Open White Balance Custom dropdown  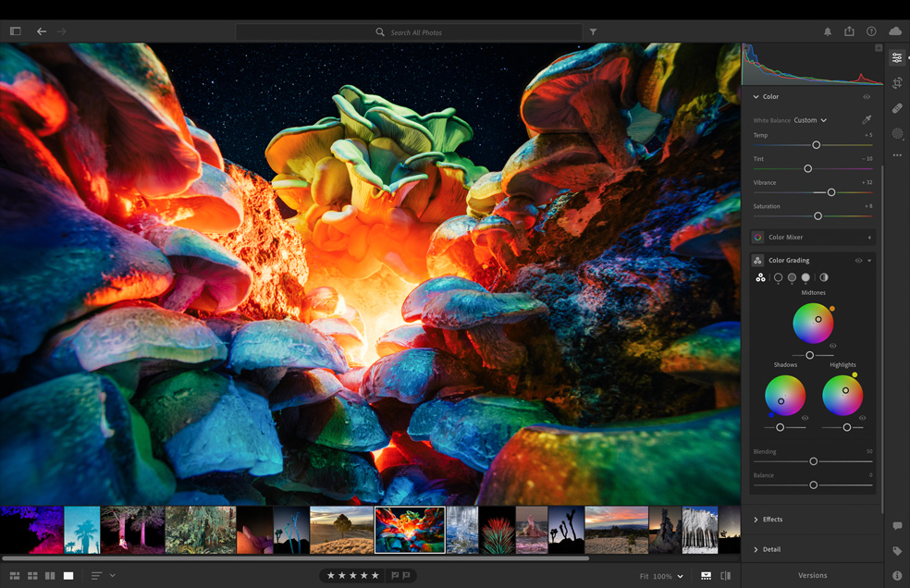click(810, 120)
